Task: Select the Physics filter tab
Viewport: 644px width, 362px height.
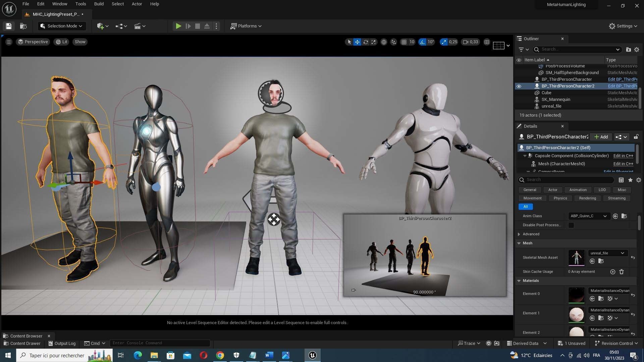Action: click(560, 198)
